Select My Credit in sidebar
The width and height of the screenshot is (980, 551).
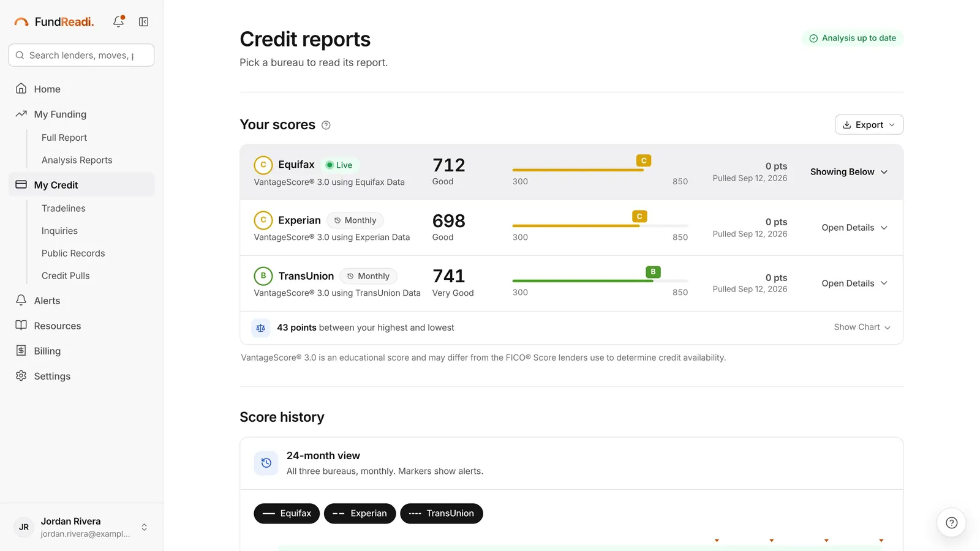click(x=81, y=185)
